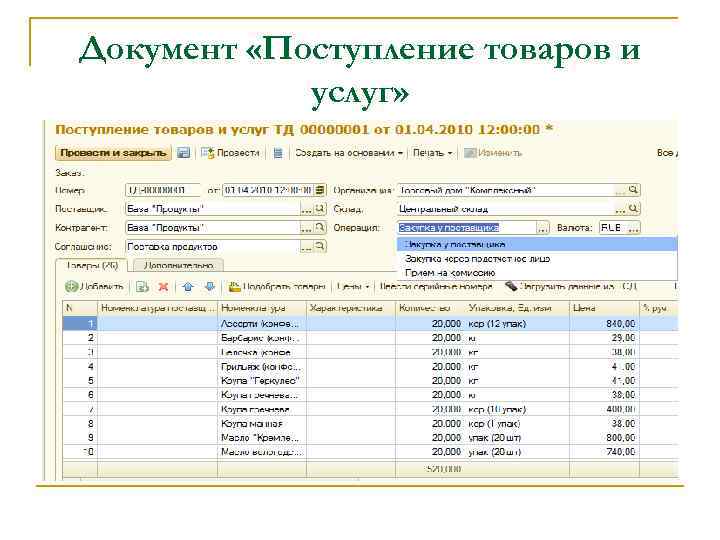Click ellipsis select button in Соглашение field
Screen dimensions: 720x540
pyautogui.click(x=306, y=247)
